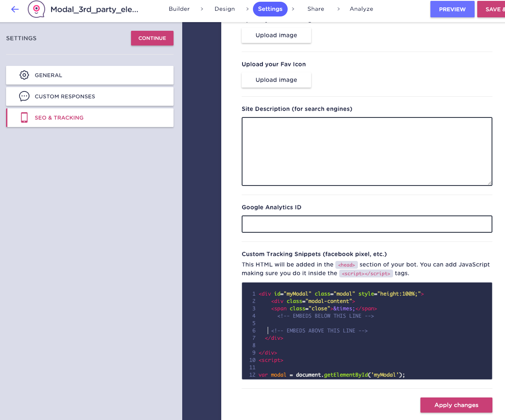Screen dimensions: 505x420
Task: Focus the Site Description text area
Action: click(x=367, y=151)
